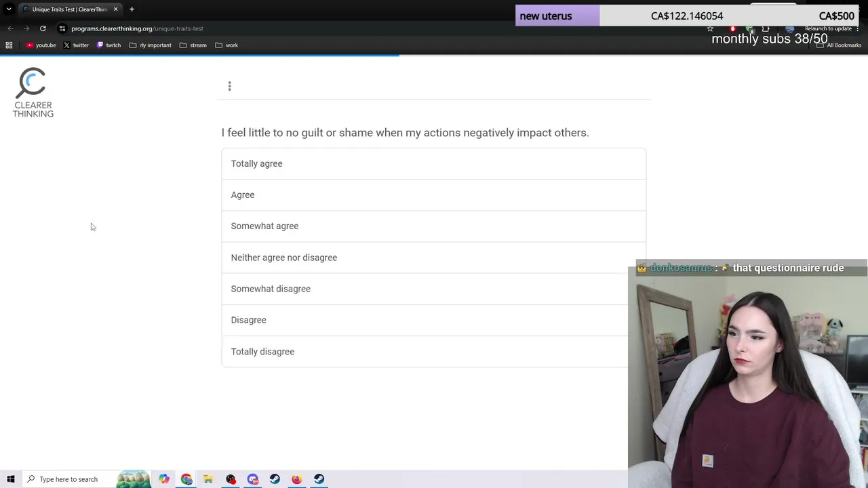Viewport: 868px width, 488px height.
Task: Open the Windows Start menu
Action: [x=10, y=479]
